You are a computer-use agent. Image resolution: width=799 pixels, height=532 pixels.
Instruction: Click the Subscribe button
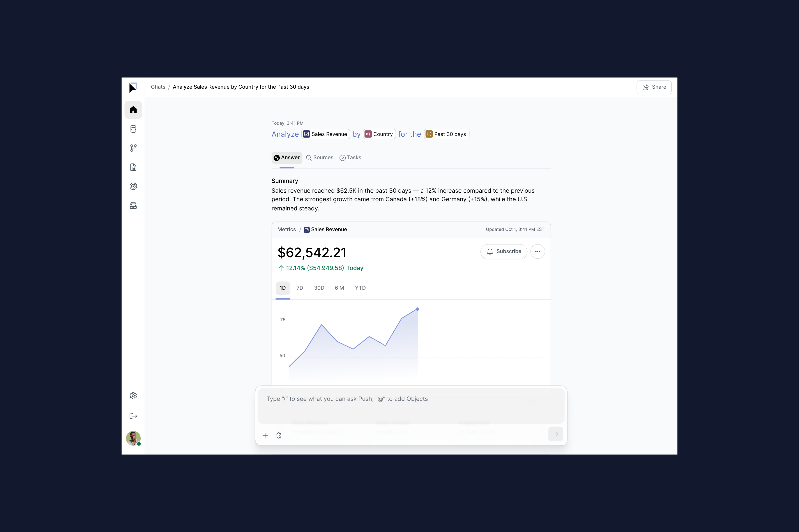click(x=503, y=251)
